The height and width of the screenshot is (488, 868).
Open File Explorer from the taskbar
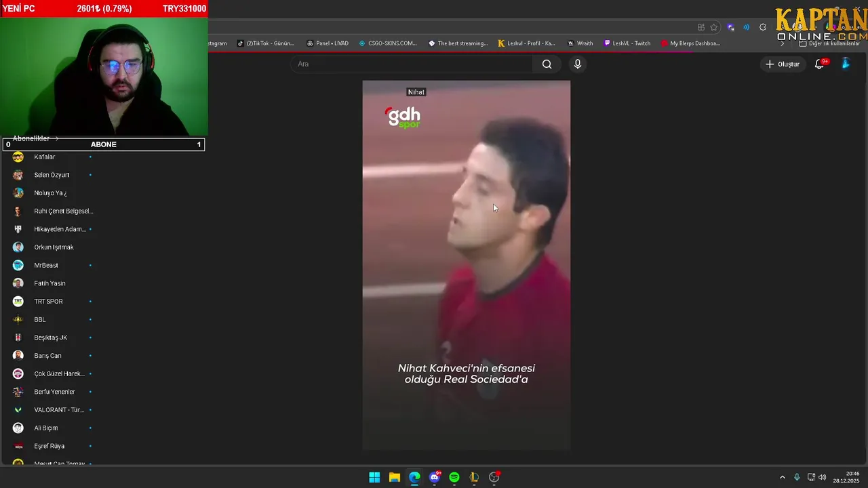coord(394,477)
